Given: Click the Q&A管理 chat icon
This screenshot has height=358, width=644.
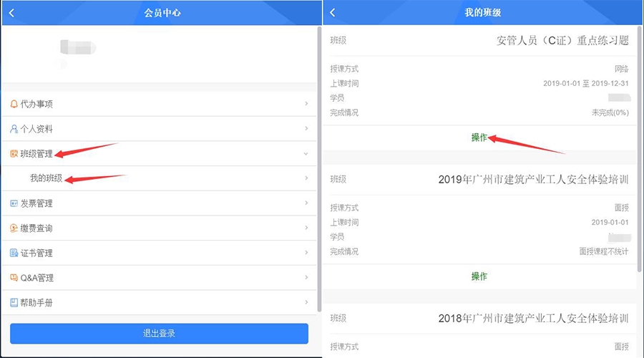Looking at the screenshot, I should pyautogui.click(x=14, y=278).
